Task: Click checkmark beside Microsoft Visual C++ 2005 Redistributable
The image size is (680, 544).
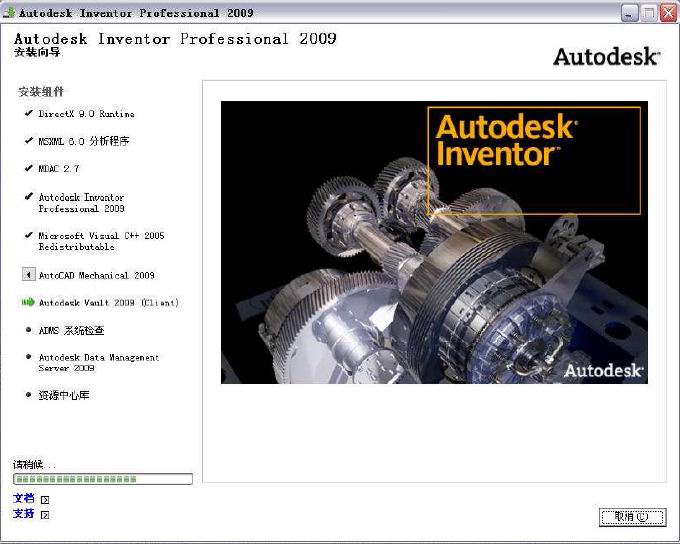Action: (x=29, y=235)
